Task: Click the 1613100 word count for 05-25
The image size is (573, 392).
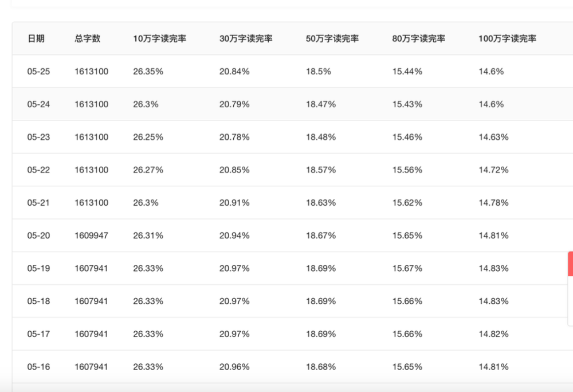Action: coord(91,71)
